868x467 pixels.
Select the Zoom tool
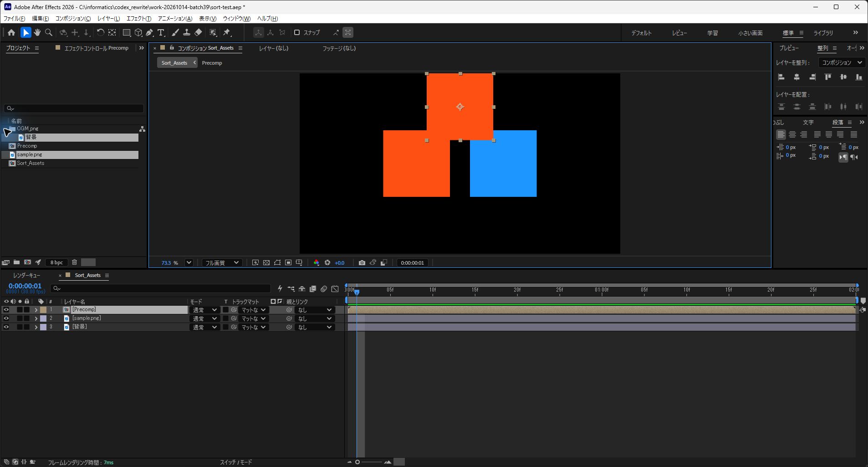pos(49,32)
